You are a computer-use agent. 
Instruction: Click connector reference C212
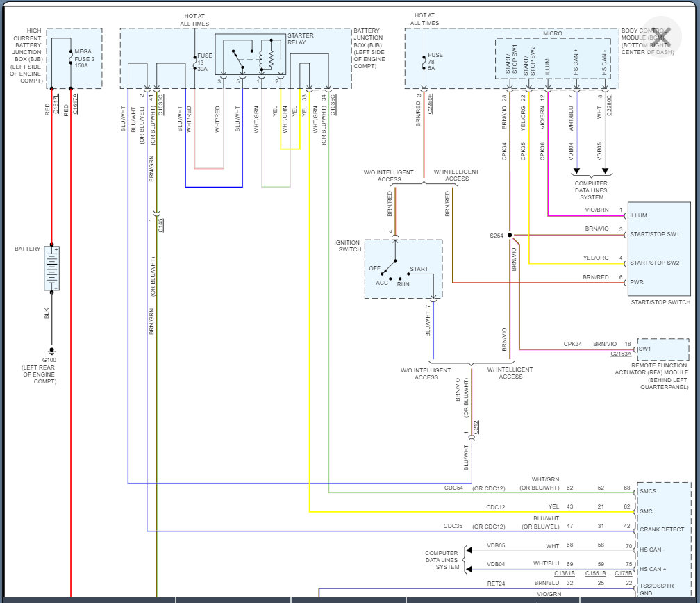click(x=476, y=427)
